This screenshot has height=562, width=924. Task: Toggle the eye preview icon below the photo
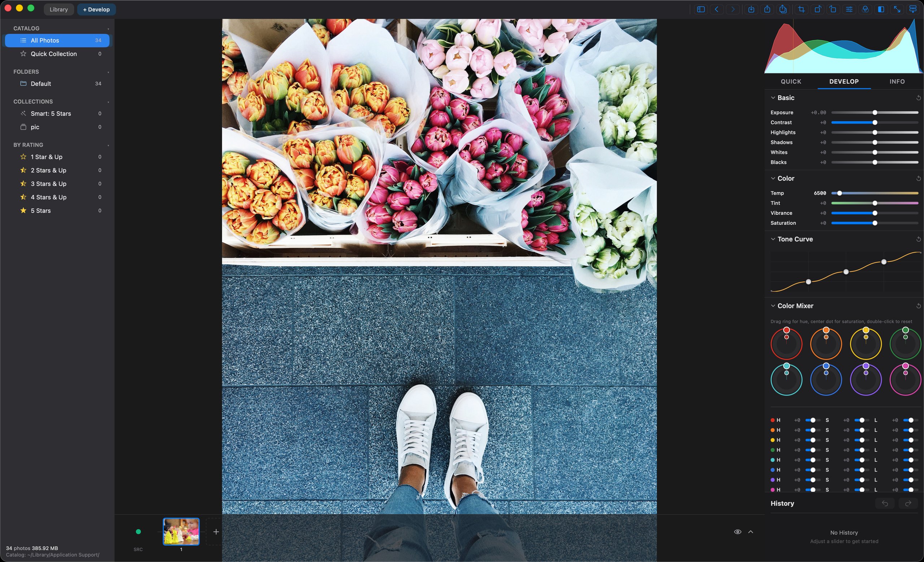738,532
